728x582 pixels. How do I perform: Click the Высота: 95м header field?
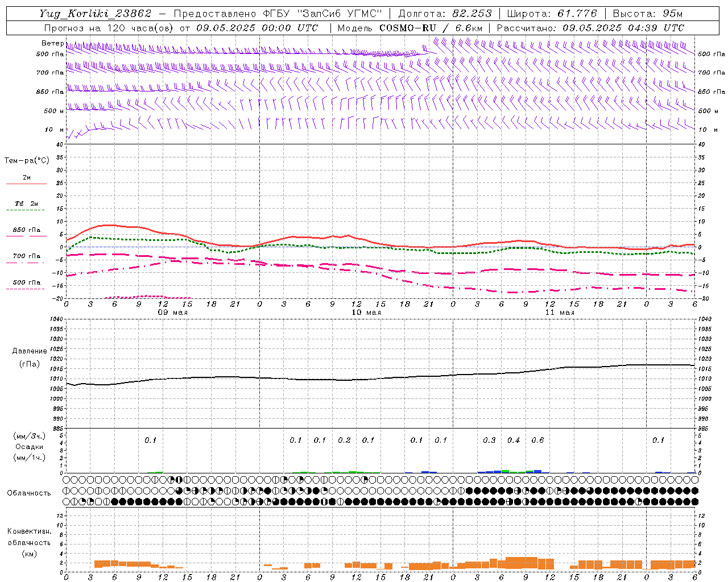[x=648, y=14]
